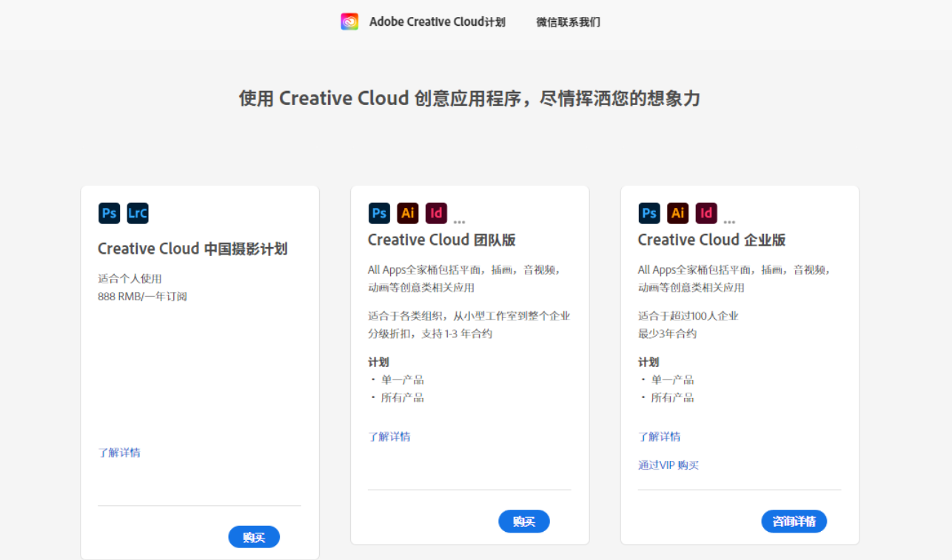
Task: Click the more apps ellipsis in 团队版 card
Action: coord(459,221)
